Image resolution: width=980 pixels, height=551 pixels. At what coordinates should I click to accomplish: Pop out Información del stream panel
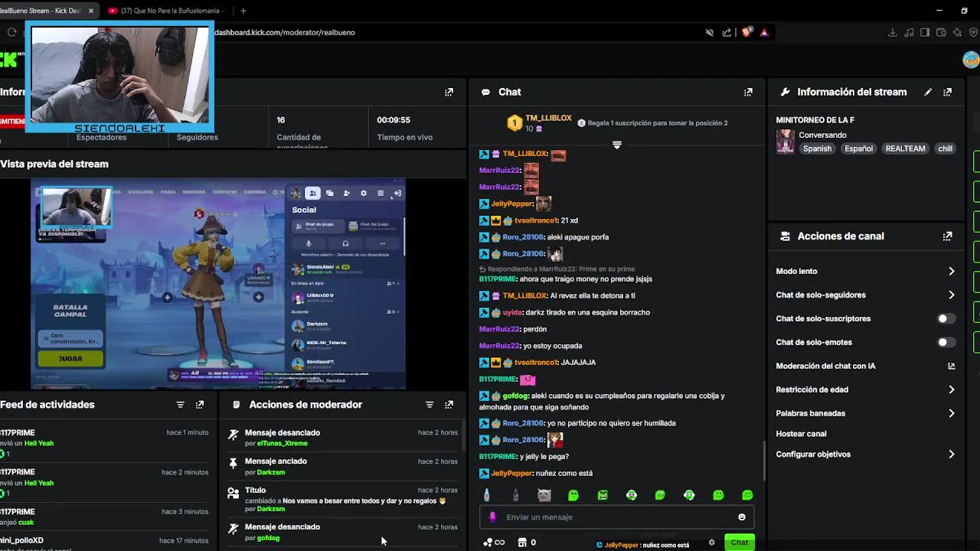[947, 92]
